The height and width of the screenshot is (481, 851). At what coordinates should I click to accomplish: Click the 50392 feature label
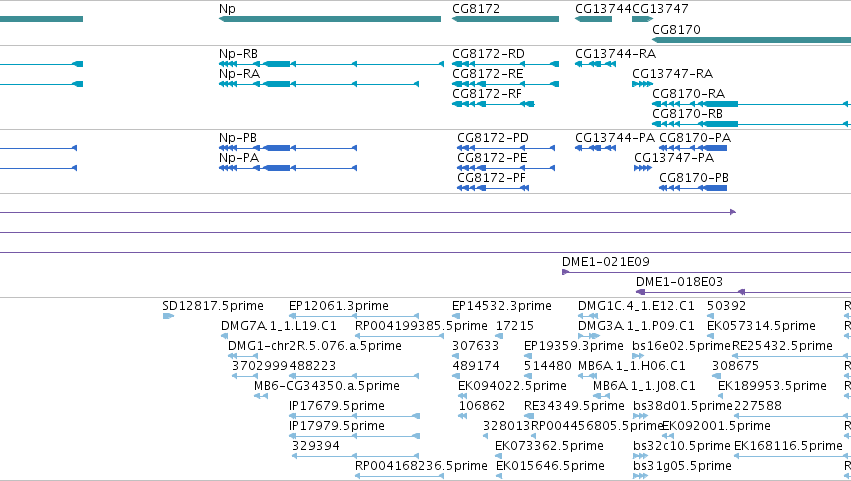point(727,306)
